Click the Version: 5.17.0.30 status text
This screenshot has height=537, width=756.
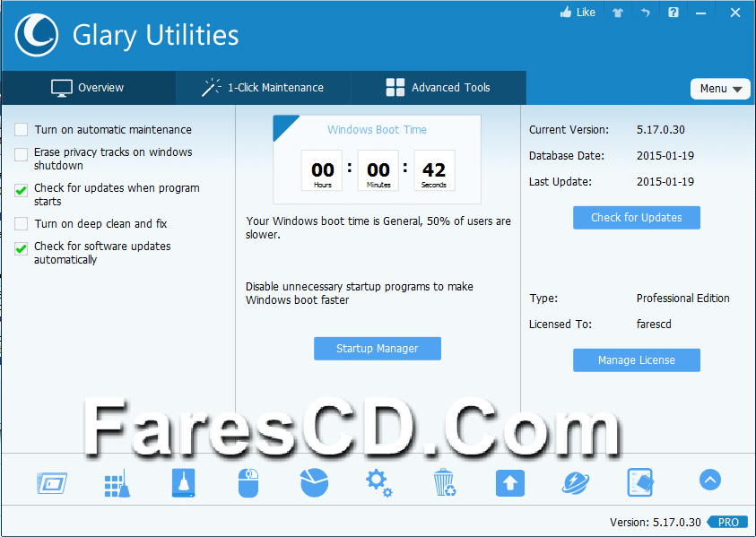pyautogui.click(x=656, y=523)
